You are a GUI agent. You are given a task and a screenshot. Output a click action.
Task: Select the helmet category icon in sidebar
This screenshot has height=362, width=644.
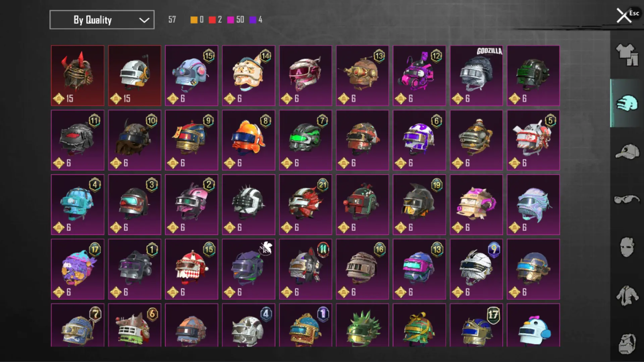point(627,103)
